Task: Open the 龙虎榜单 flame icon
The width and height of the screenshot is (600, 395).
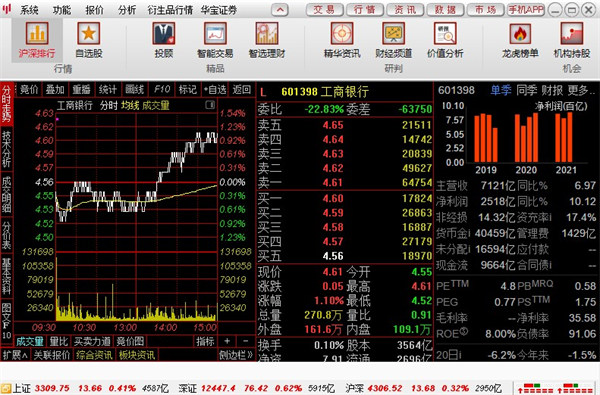Action: point(520,33)
